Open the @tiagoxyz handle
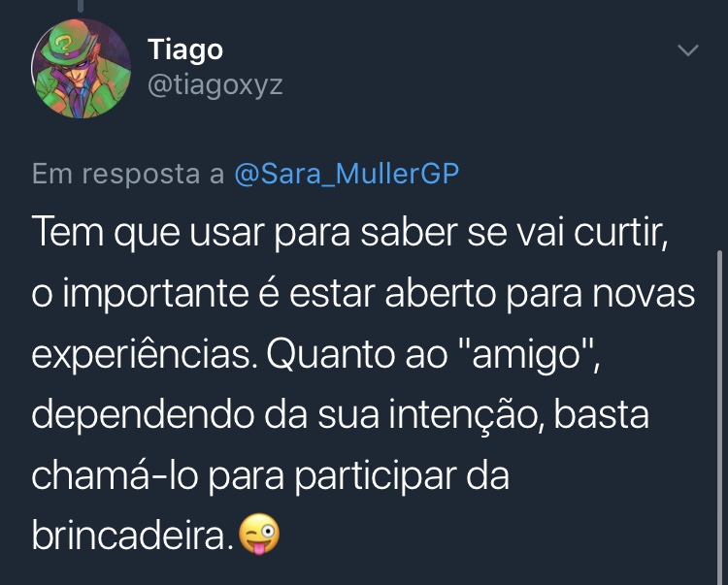The width and height of the screenshot is (728, 585). point(215,85)
